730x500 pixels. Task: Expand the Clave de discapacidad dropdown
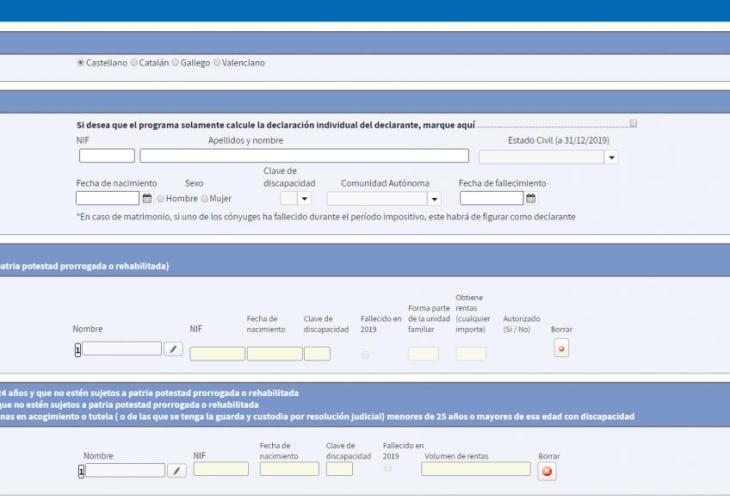304,199
